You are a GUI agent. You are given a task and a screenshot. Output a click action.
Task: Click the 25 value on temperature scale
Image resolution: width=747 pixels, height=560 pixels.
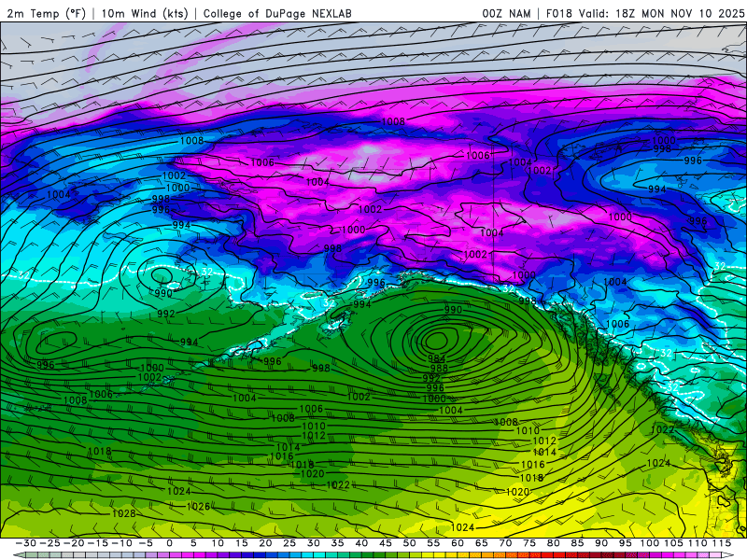289,543
